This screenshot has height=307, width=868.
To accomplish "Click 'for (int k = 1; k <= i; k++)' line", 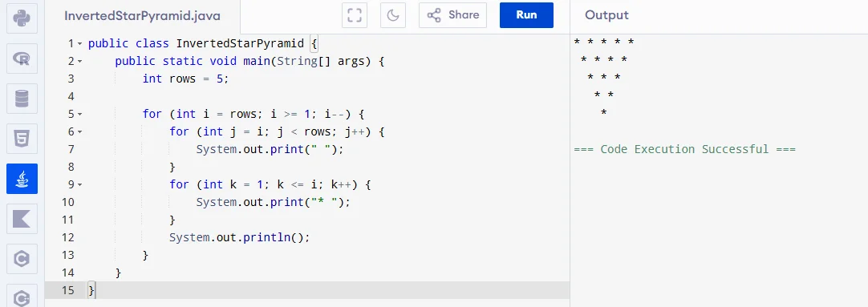I will click(270, 184).
